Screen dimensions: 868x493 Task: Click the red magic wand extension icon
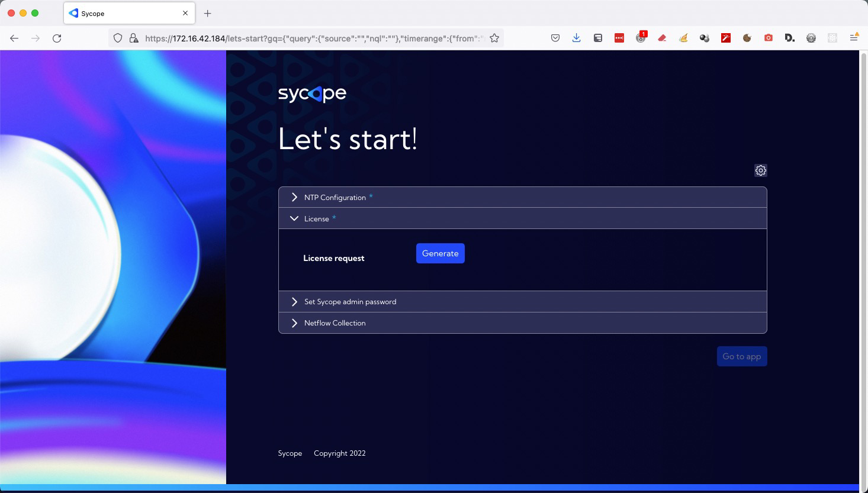(x=726, y=38)
